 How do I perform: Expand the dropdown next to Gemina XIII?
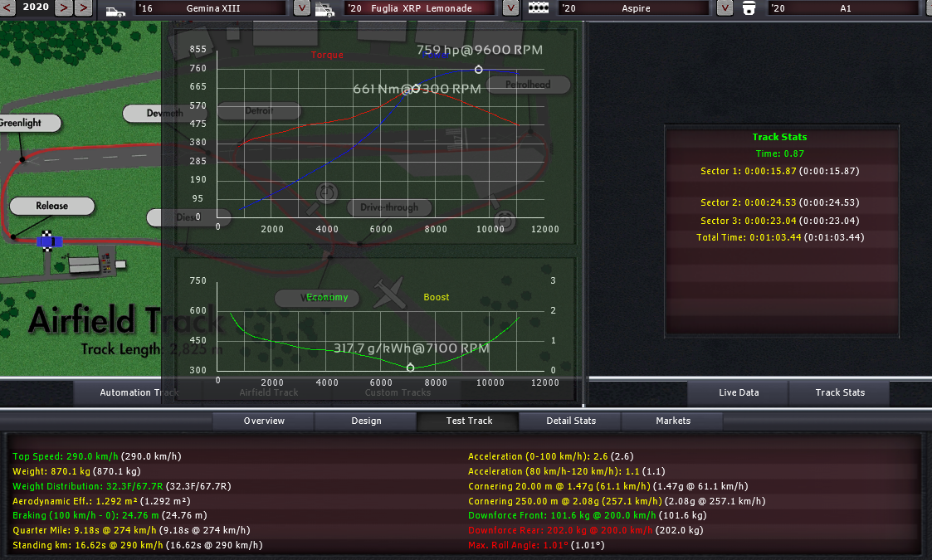(302, 8)
